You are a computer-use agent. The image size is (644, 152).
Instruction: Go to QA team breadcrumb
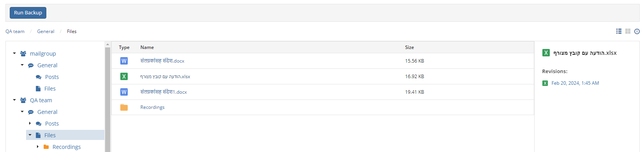coord(15,31)
